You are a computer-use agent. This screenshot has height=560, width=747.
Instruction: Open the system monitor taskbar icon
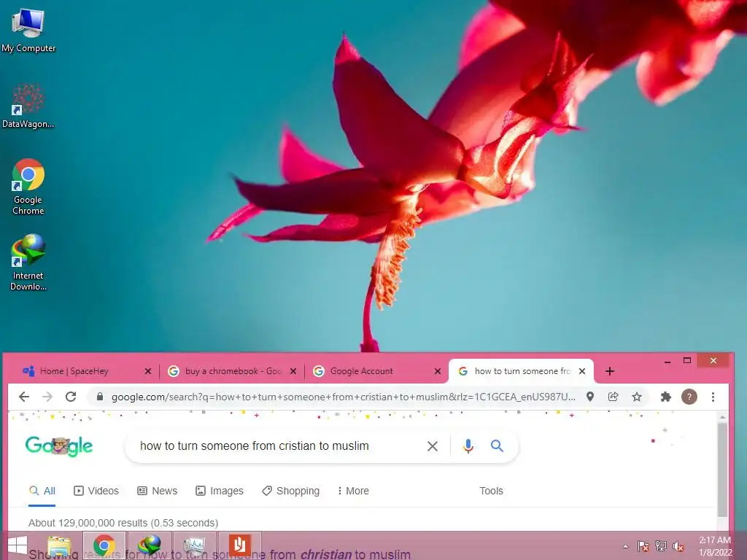point(194,545)
